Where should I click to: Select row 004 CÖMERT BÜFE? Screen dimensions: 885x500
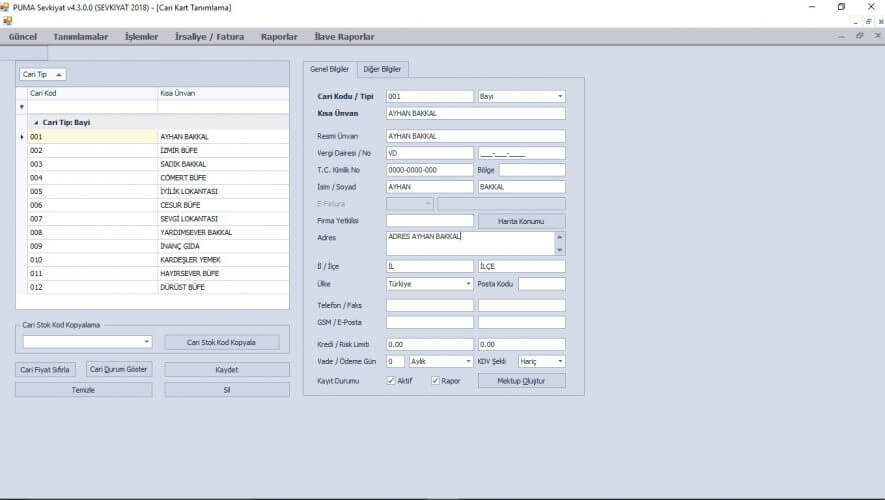pos(158,178)
